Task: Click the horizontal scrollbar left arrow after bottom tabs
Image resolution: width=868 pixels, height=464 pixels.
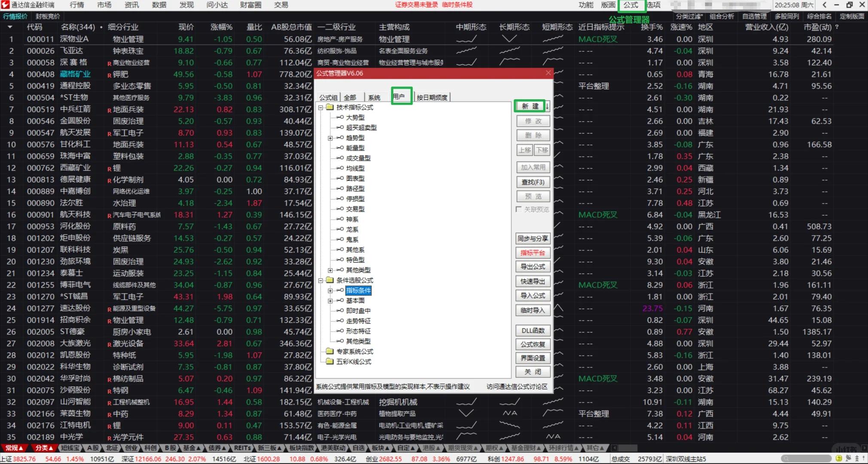Action: (614, 448)
